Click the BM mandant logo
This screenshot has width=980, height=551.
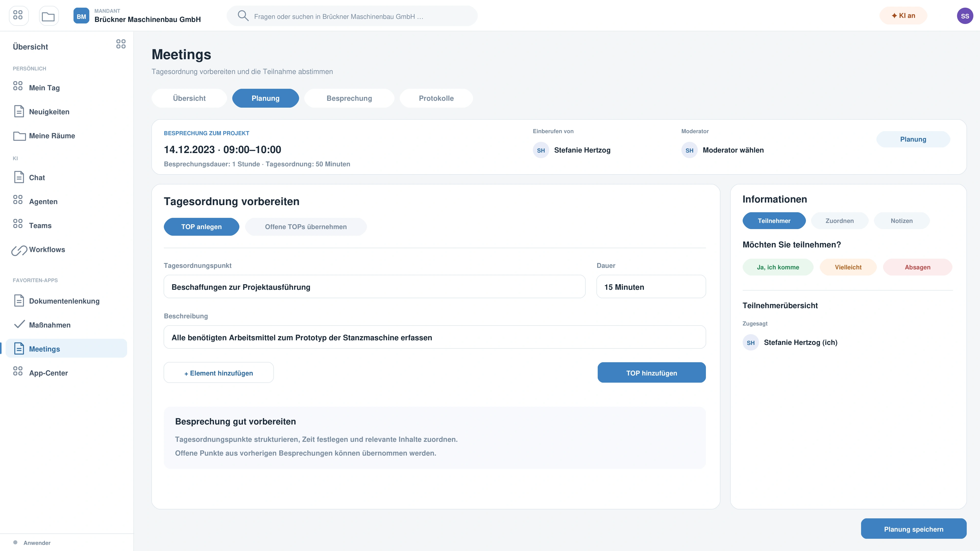tap(81, 16)
